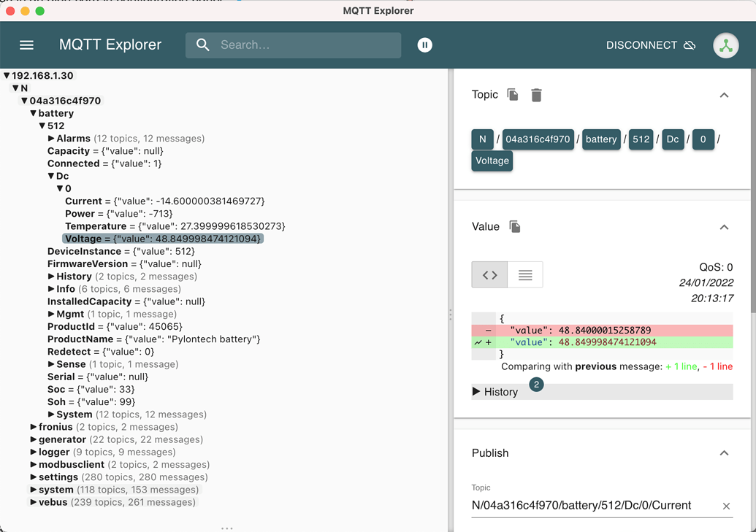Open the hamburger menu icon
The image size is (756, 532).
pos(26,45)
